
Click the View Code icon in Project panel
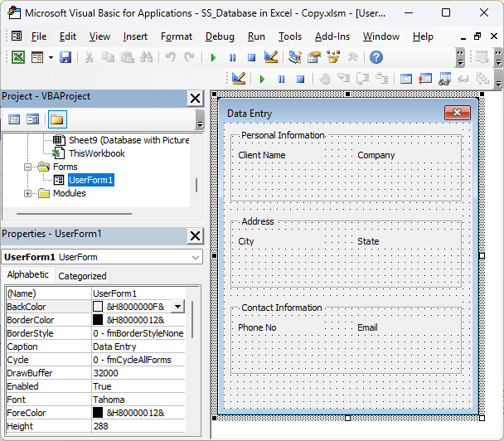coord(15,119)
